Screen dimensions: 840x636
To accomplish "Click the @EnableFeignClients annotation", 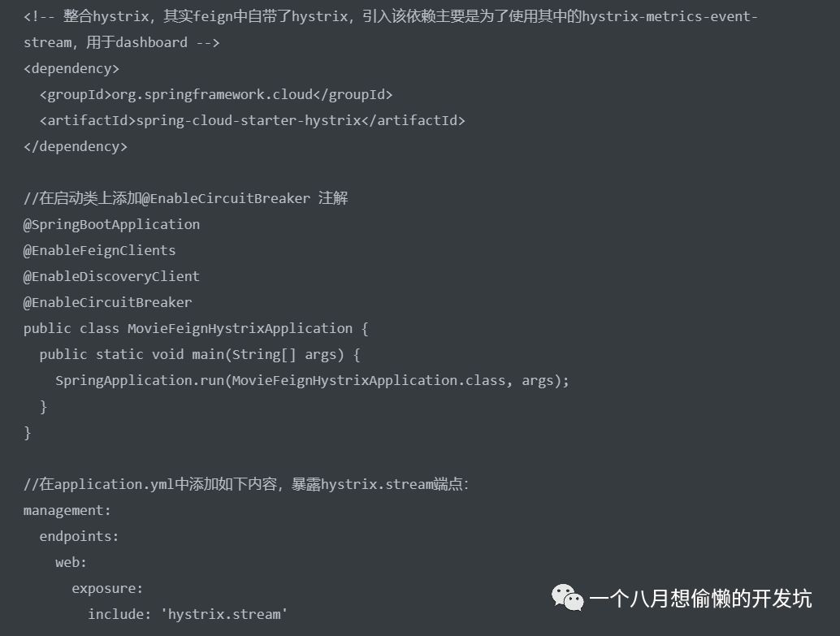I will tap(100, 251).
